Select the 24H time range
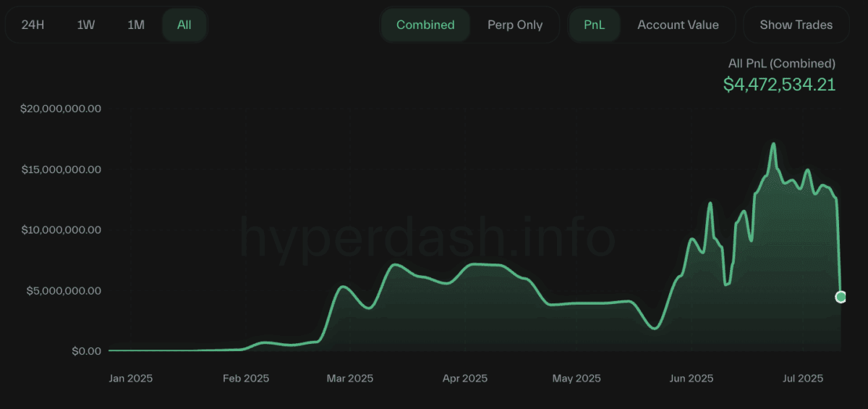Image resolution: width=868 pixels, height=409 pixels. [33, 25]
